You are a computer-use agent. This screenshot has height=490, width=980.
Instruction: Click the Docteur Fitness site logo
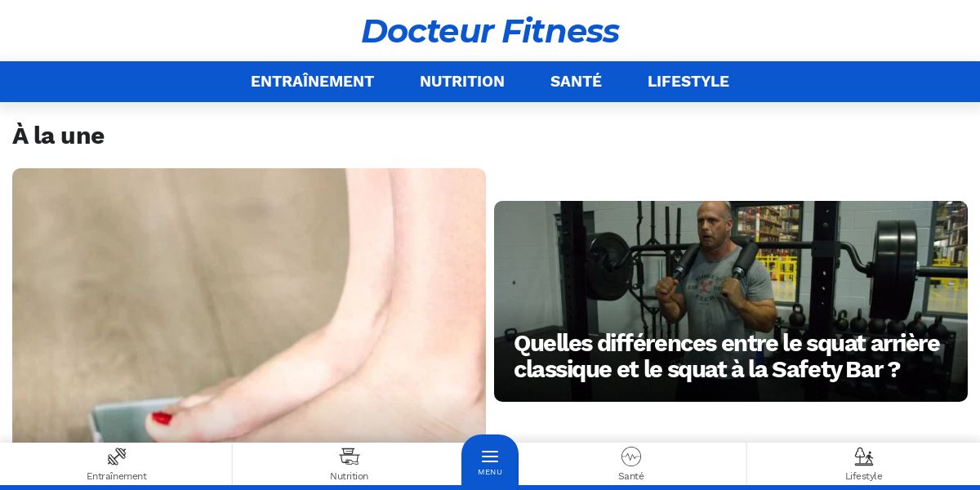tap(490, 31)
